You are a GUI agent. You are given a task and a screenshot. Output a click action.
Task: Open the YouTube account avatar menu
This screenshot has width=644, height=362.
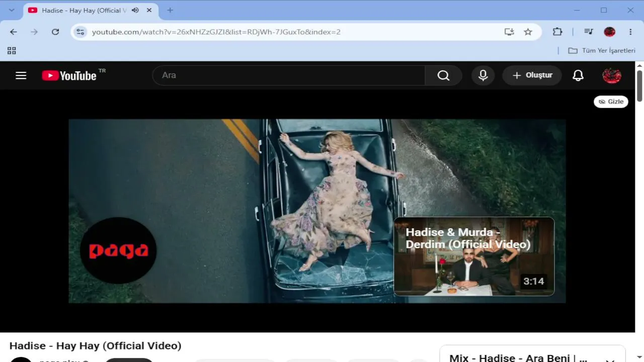click(x=612, y=75)
